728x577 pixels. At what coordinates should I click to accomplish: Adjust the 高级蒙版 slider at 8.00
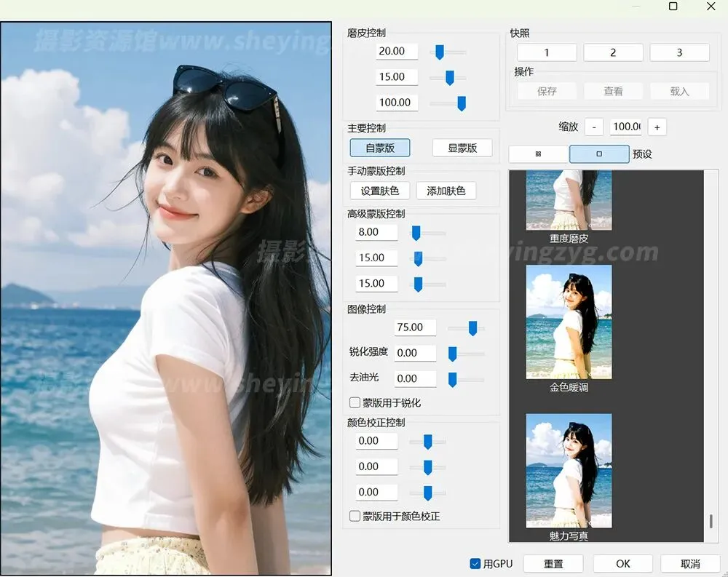tap(416, 233)
